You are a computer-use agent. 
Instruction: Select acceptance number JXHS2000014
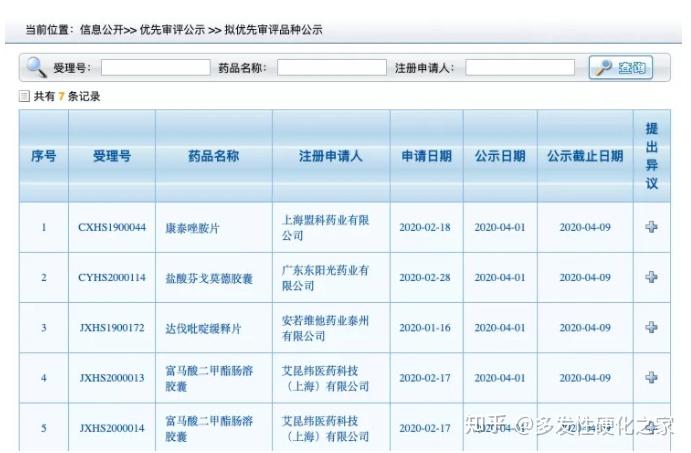(x=112, y=428)
